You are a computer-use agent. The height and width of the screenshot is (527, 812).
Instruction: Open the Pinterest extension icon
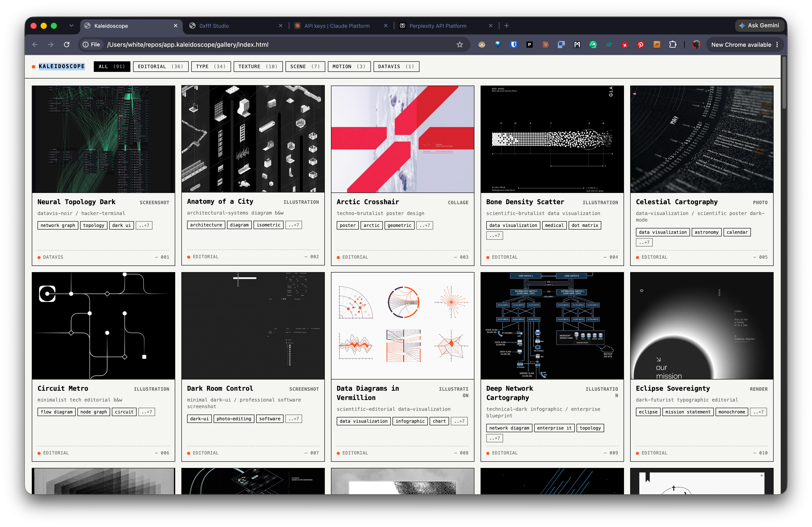point(641,45)
